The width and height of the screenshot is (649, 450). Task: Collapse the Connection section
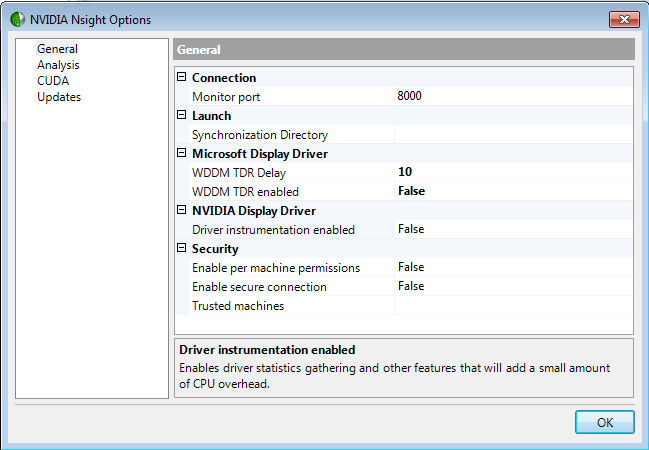pos(182,78)
